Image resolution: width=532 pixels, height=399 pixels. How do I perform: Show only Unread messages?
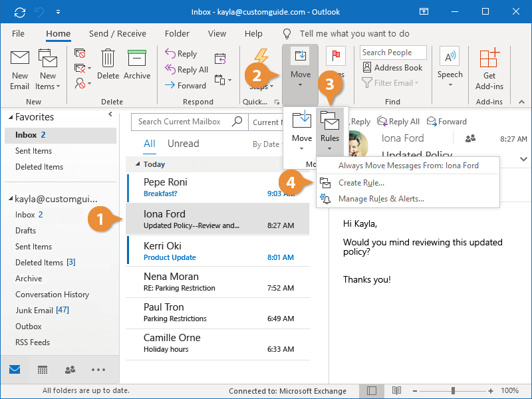[183, 144]
